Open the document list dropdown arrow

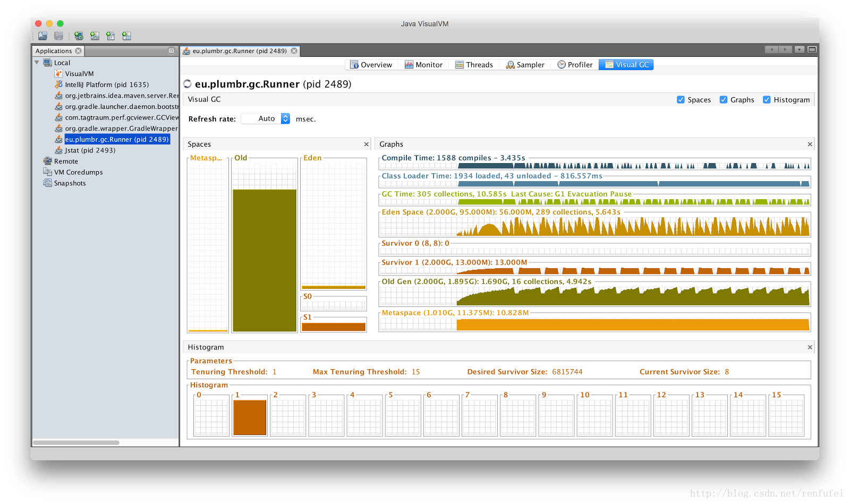799,50
